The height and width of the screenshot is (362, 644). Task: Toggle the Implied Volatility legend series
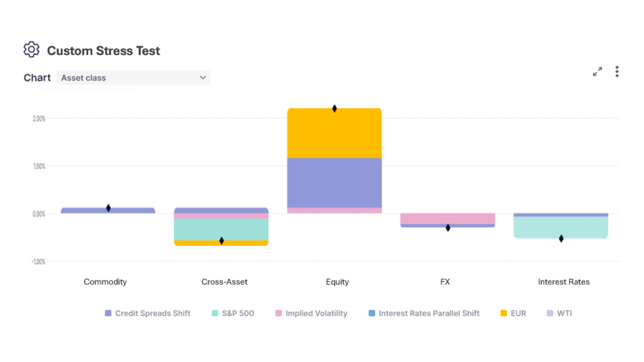pyautogui.click(x=316, y=313)
